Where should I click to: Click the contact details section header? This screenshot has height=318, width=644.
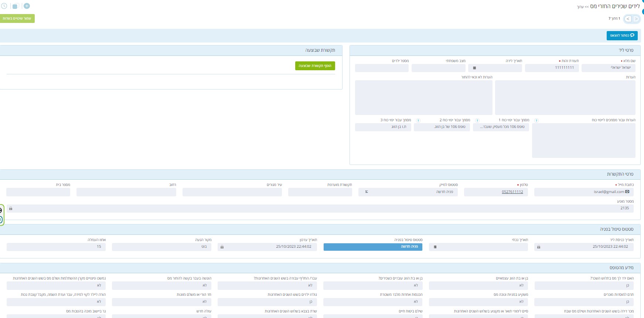[x=320, y=175]
